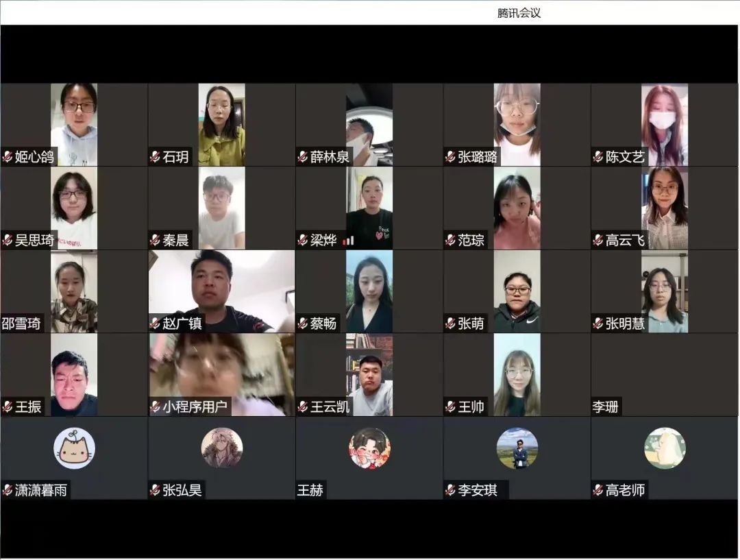Image resolution: width=740 pixels, height=560 pixels.
Task: Select the name text 张明慧
Action: pos(626,324)
